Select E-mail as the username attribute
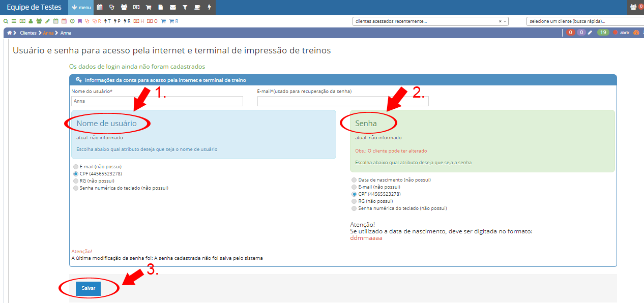The image size is (644, 303). pyautogui.click(x=76, y=167)
